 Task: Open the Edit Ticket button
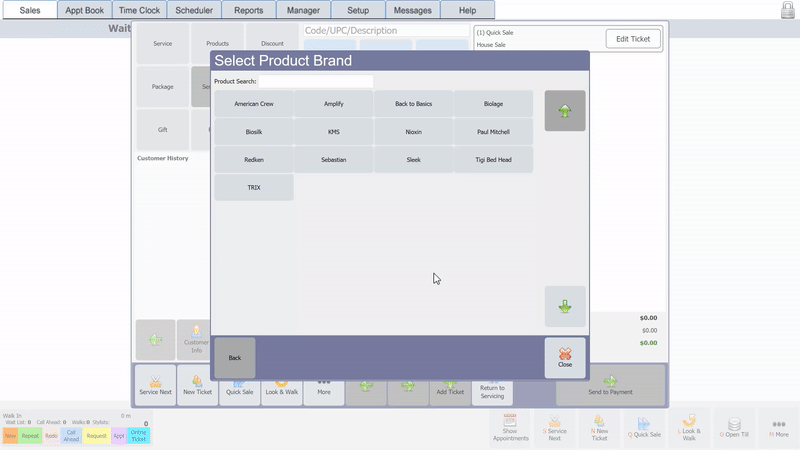633,39
